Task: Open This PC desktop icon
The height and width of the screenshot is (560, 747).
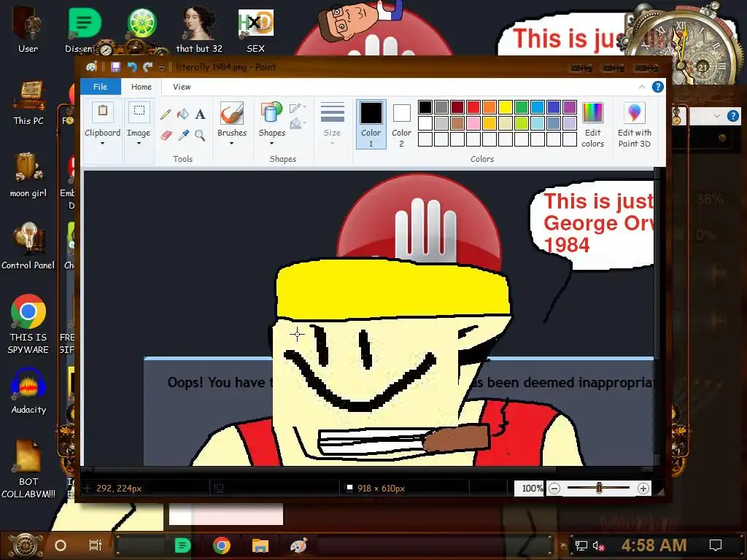Action: tap(28, 102)
